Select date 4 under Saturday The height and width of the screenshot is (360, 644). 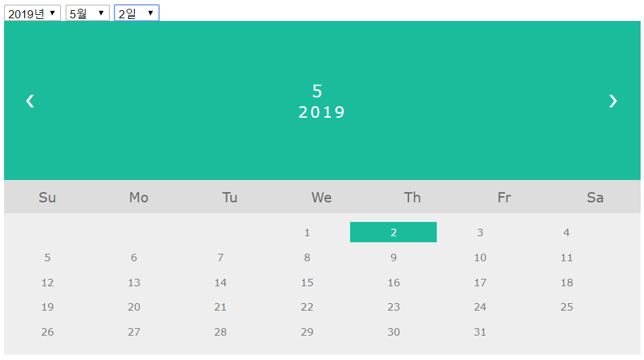pos(566,233)
